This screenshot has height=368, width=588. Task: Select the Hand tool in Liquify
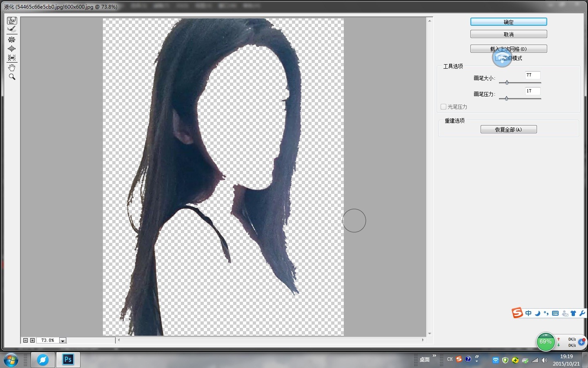[x=12, y=67]
